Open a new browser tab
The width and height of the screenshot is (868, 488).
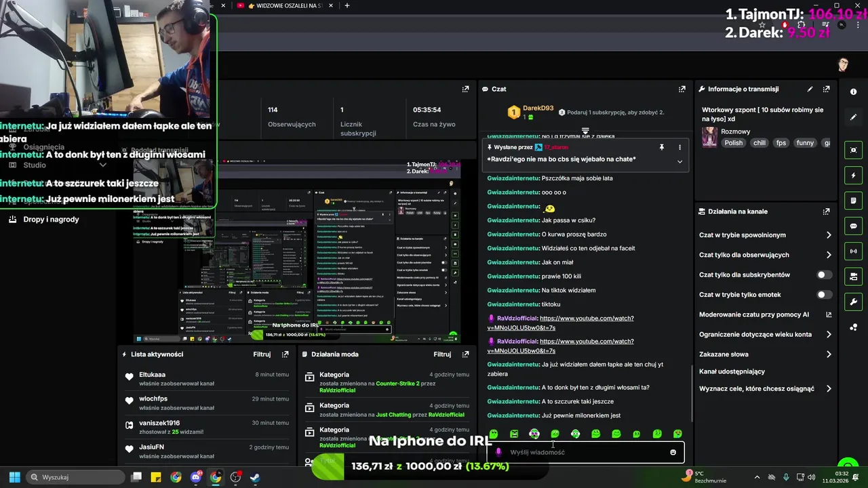coord(347,5)
